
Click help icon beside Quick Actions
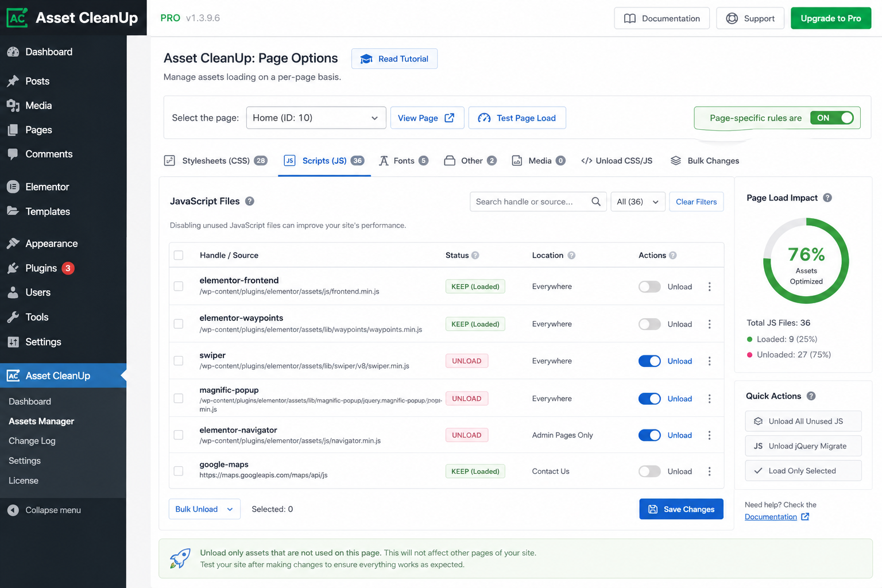tap(811, 396)
